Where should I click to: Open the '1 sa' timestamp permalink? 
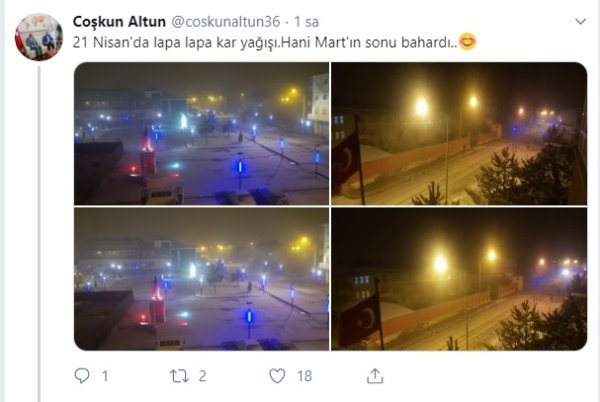[x=306, y=22]
